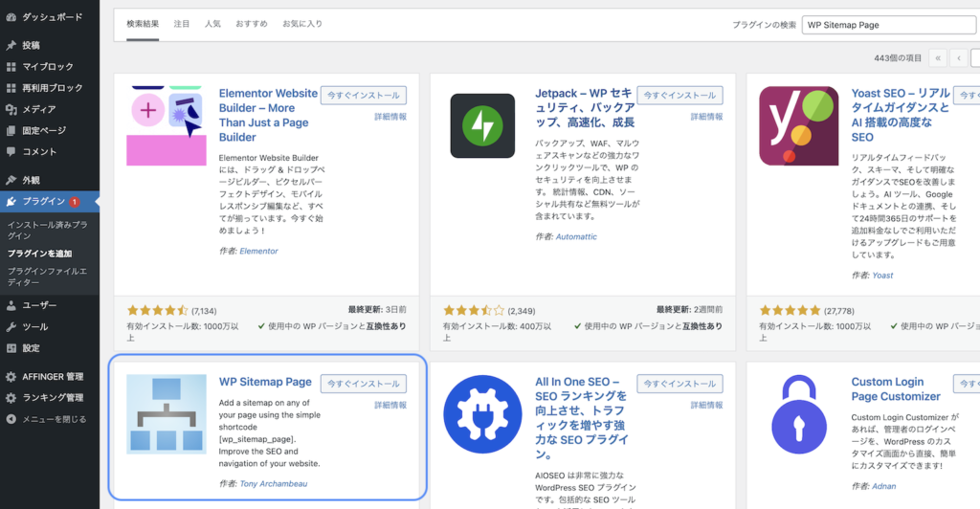
Task: Click the collapse arrow icon beside メニューを閉じる
Action: (x=11, y=419)
